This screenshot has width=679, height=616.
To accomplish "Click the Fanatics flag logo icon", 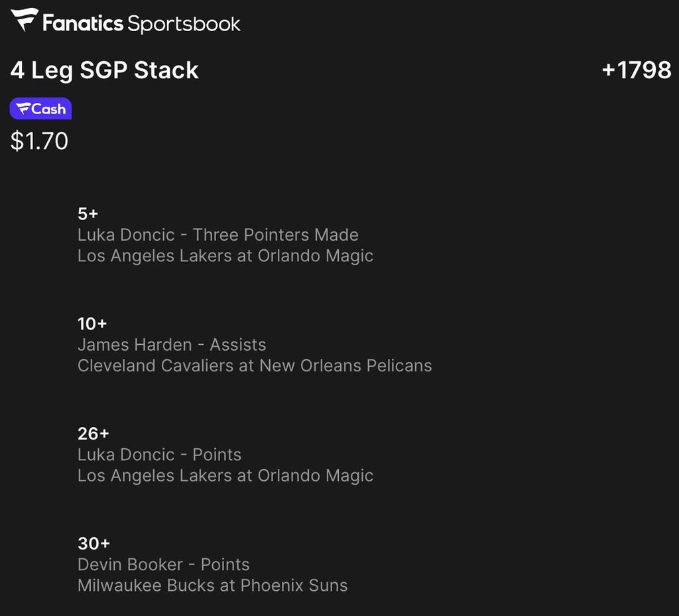I will 25,21.
